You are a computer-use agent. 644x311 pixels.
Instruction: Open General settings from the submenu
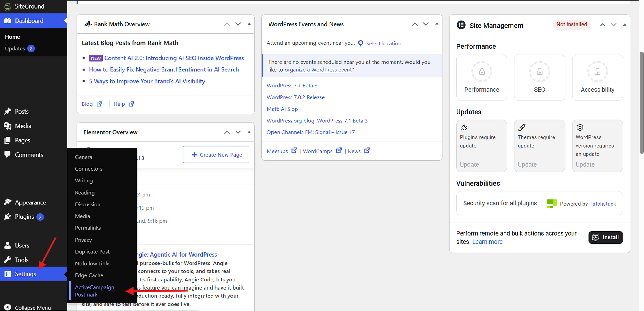pos(84,157)
